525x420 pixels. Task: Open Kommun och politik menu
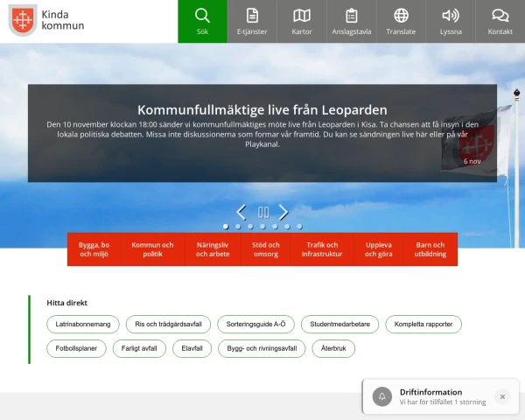[152, 249]
